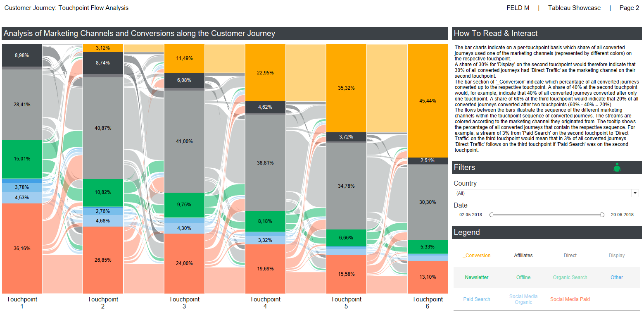Viewport: 644px width, 313px height.
Task: Click the "Touchpoint 4" axis label
Action: (x=265, y=303)
